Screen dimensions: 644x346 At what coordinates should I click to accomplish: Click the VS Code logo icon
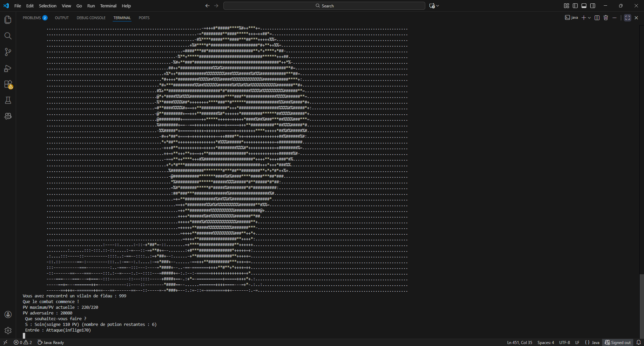click(6, 6)
